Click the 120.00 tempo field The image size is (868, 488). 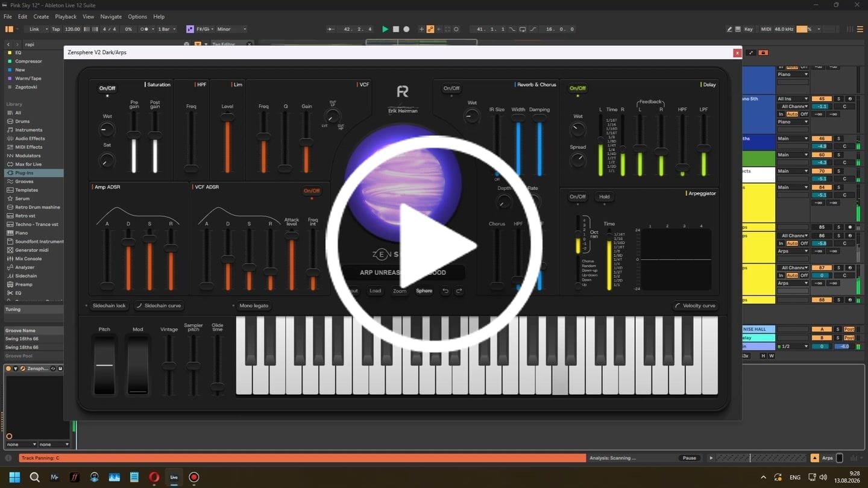(72, 29)
